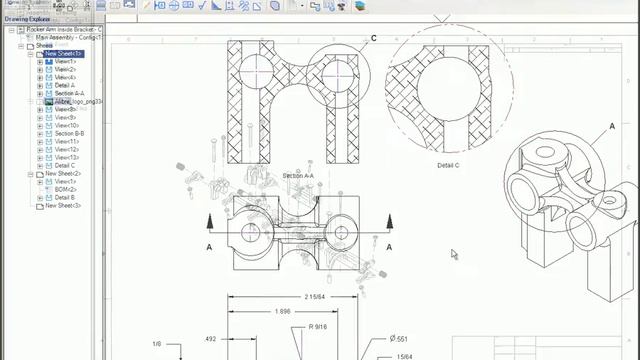Click the 'R 9/16' radius dimension
Screen dimensions: 640x360
point(318,327)
